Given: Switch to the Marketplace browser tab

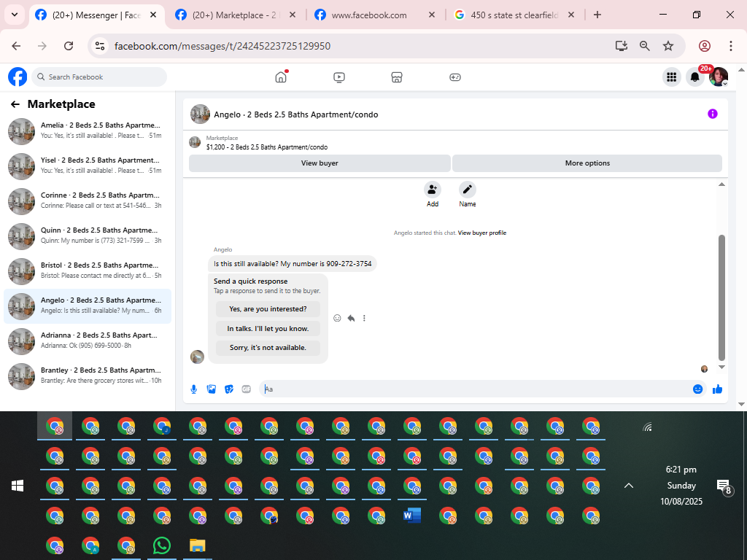Looking at the screenshot, I should coord(235,15).
